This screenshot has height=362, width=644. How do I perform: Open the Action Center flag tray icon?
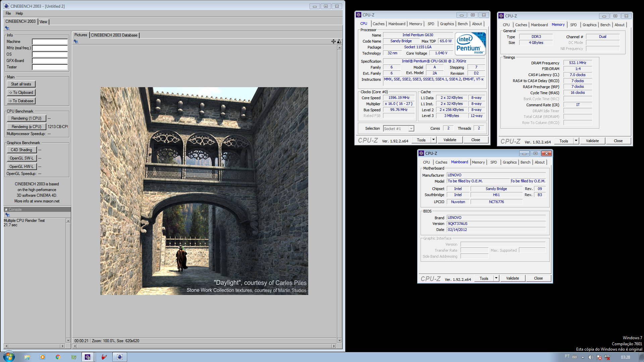(x=599, y=357)
